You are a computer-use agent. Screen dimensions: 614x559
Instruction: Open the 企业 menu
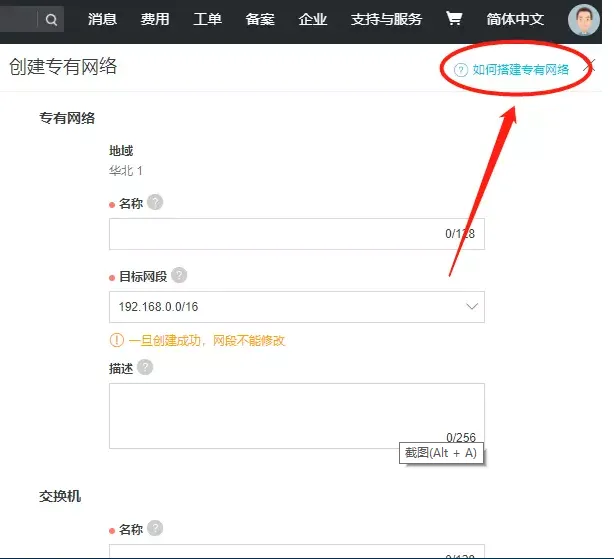point(312,19)
